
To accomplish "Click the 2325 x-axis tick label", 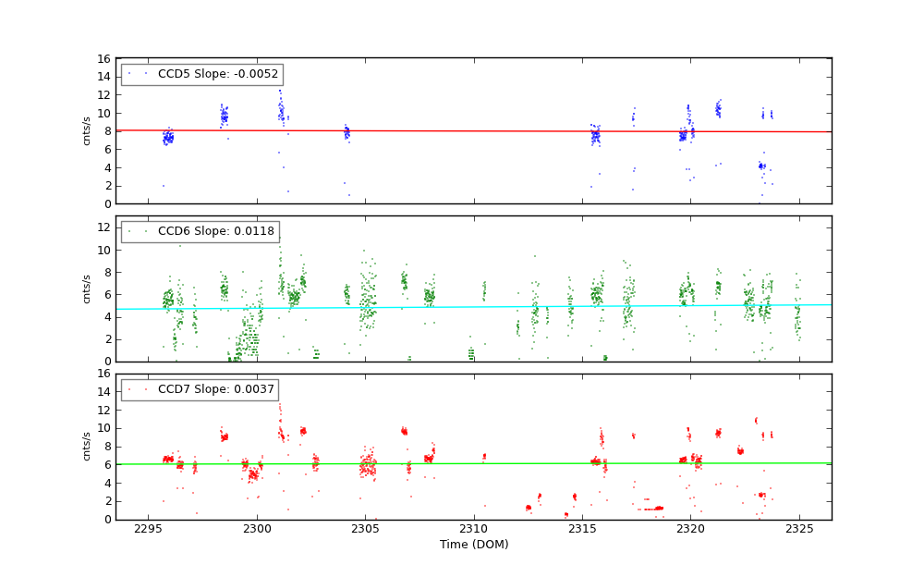I will pyautogui.click(x=799, y=529).
